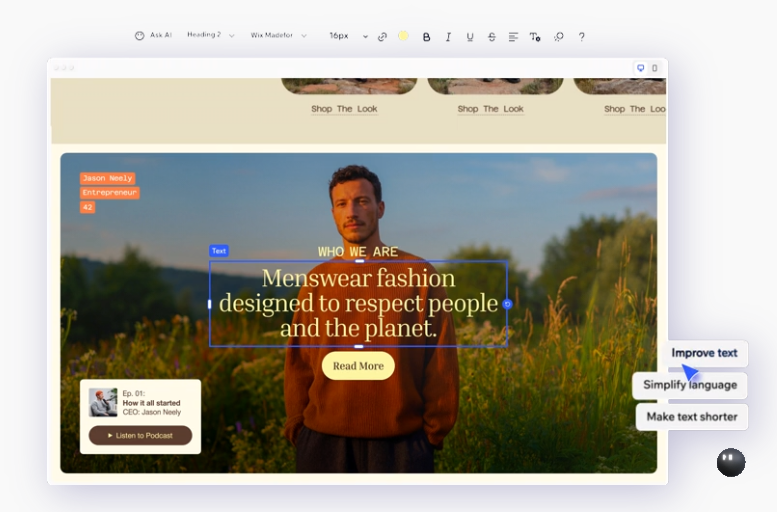Toggle strikethrough formatting

tap(492, 37)
